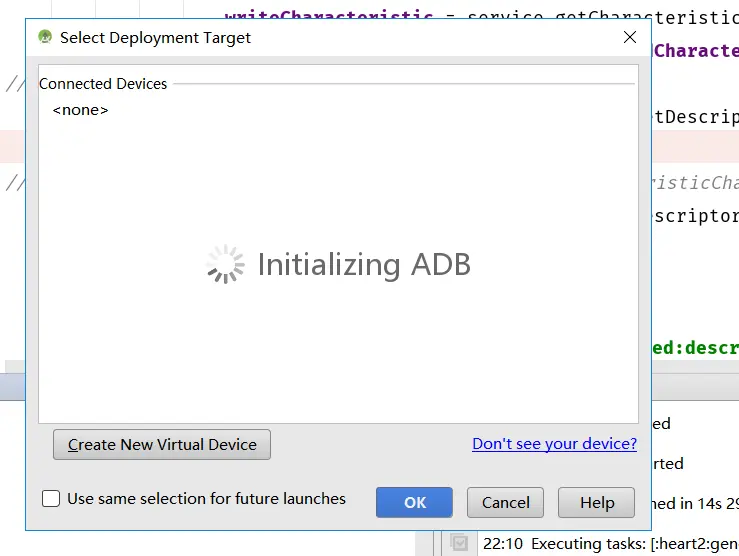Image resolution: width=739 pixels, height=556 pixels.
Task: Cancel the deployment target dialog
Action: pos(505,502)
